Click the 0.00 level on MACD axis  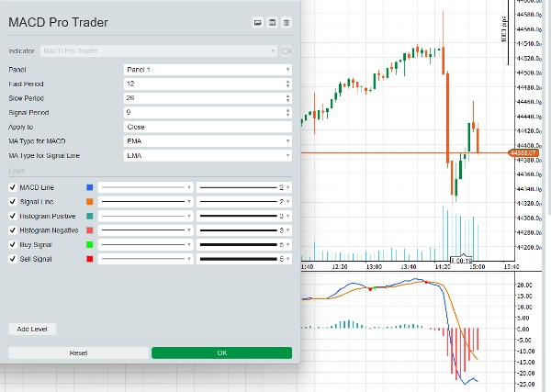(x=523, y=330)
